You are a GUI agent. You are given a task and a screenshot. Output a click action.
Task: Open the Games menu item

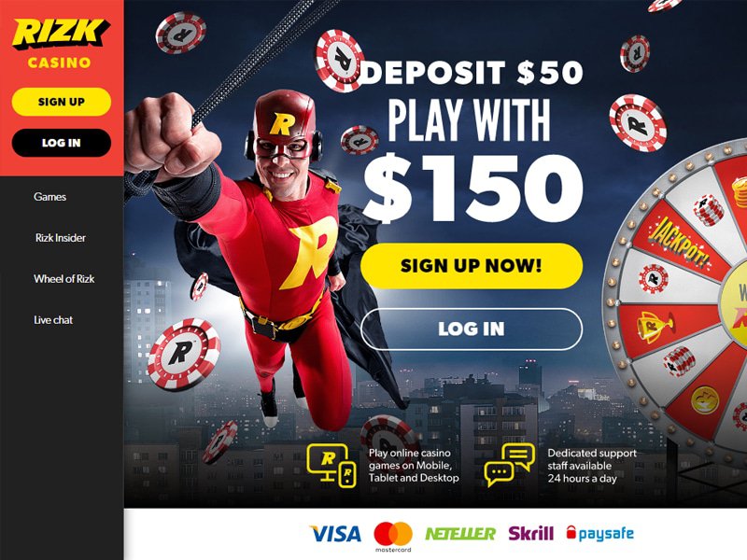pyautogui.click(x=50, y=197)
